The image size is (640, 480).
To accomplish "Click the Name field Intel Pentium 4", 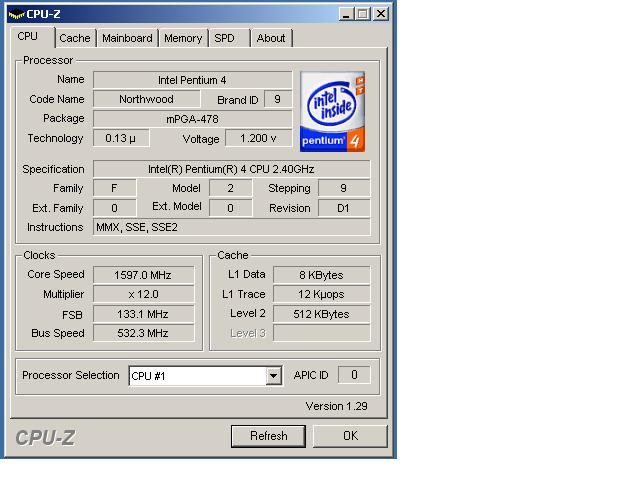I will 192,80.
